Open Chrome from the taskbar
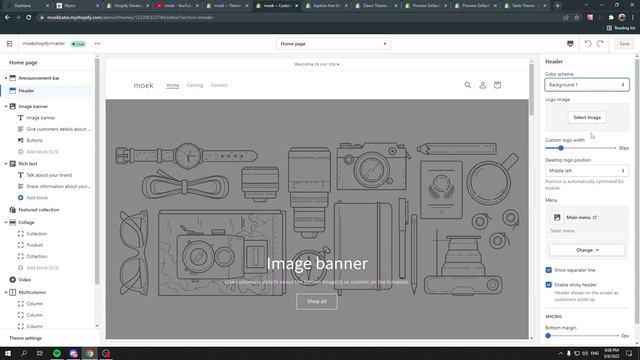640x360 pixels. 89,353
